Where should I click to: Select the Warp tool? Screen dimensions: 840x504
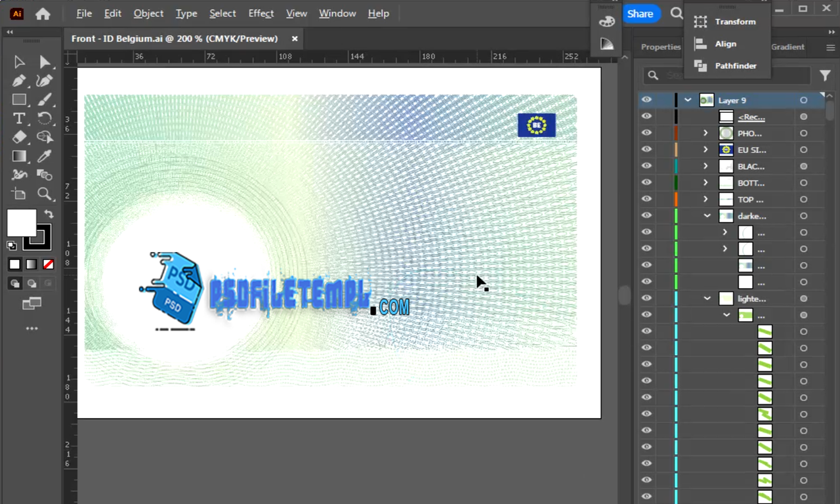(19, 175)
